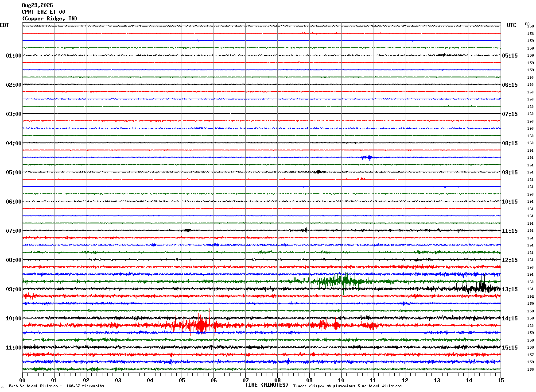536x392 pixels.
Task: Click the Each Vertical Division scale note
Action: [x=56, y=386]
